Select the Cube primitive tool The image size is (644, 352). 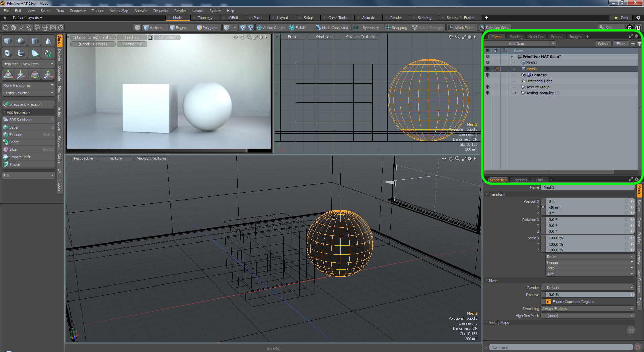[x=8, y=41]
